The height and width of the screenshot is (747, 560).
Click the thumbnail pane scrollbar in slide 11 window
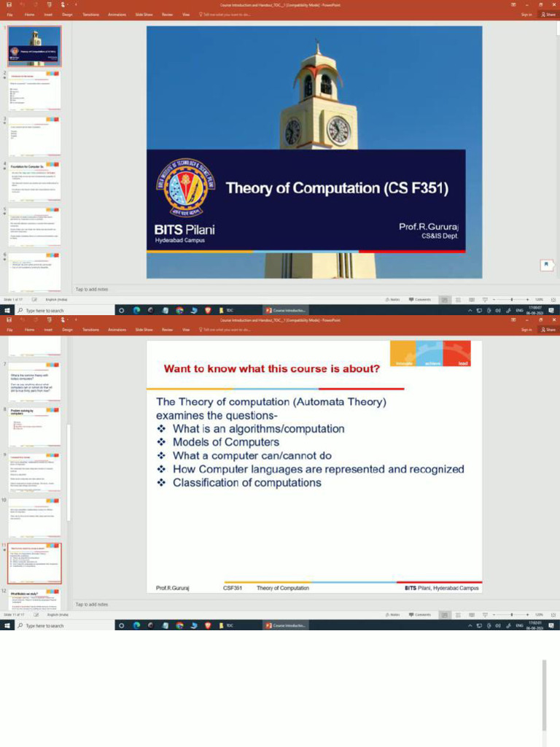(69, 472)
